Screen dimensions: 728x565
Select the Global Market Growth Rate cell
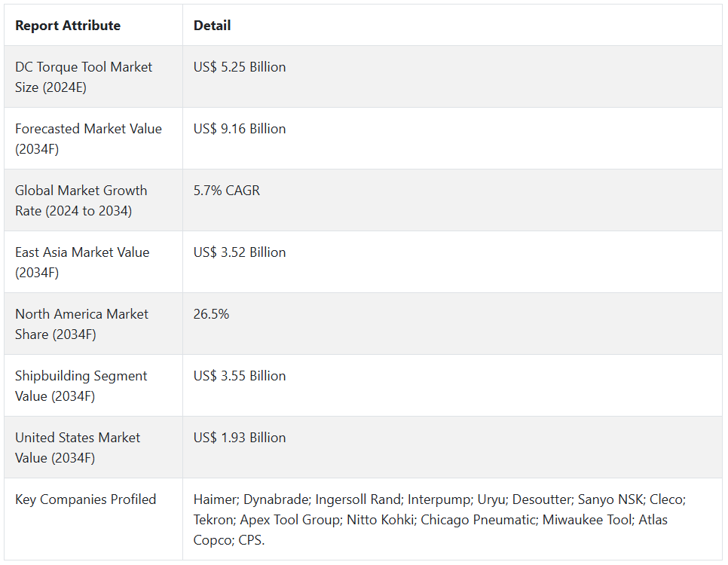tap(81, 200)
